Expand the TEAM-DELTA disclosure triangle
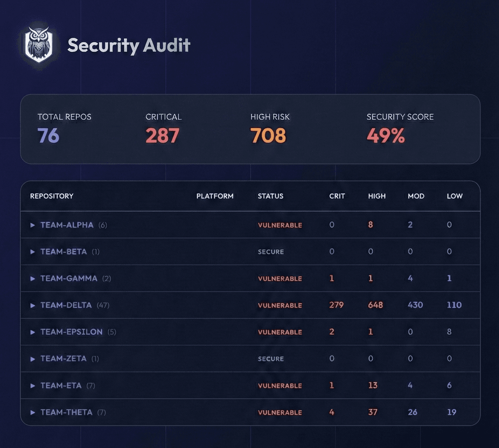This screenshot has width=499, height=448. tap(33, 306)
